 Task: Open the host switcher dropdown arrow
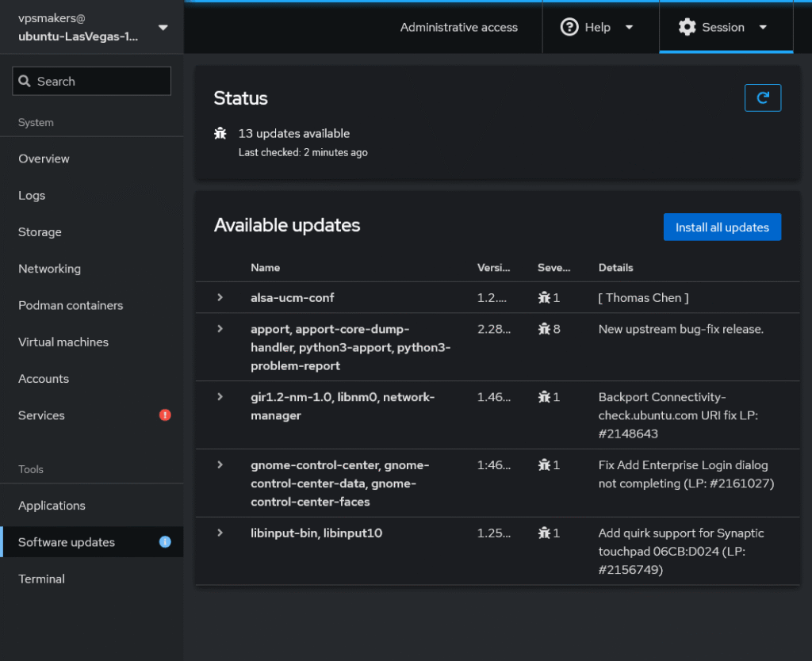(x=163, y=28)
